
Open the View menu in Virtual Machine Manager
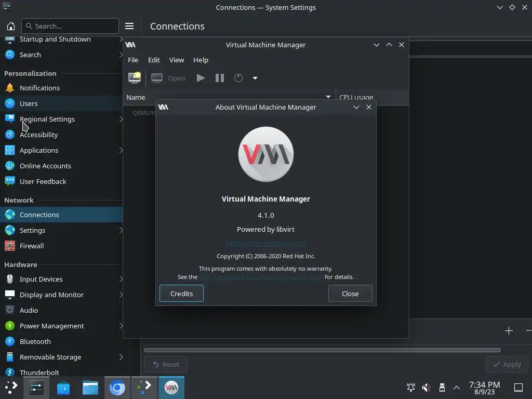[x=177, y=60]
